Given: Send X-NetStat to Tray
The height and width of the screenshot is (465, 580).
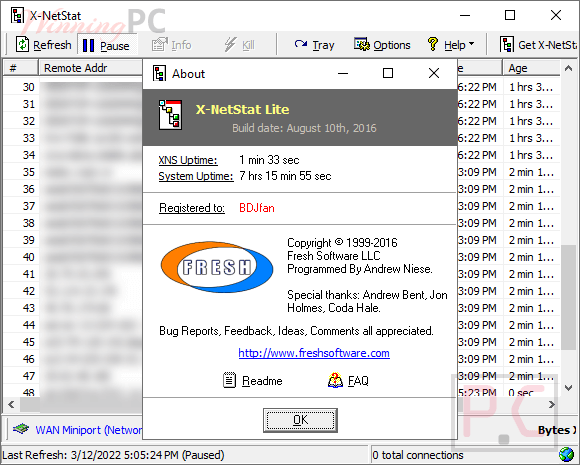Looking at the screenshot, I should point(314,45).
